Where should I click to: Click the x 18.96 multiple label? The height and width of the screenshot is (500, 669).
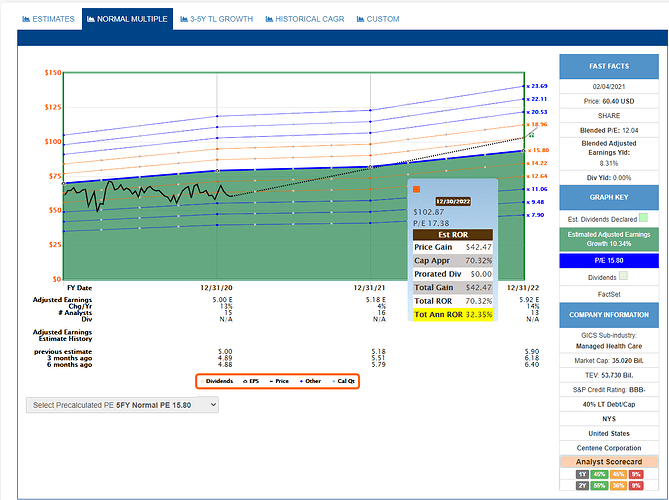[537, 125]
